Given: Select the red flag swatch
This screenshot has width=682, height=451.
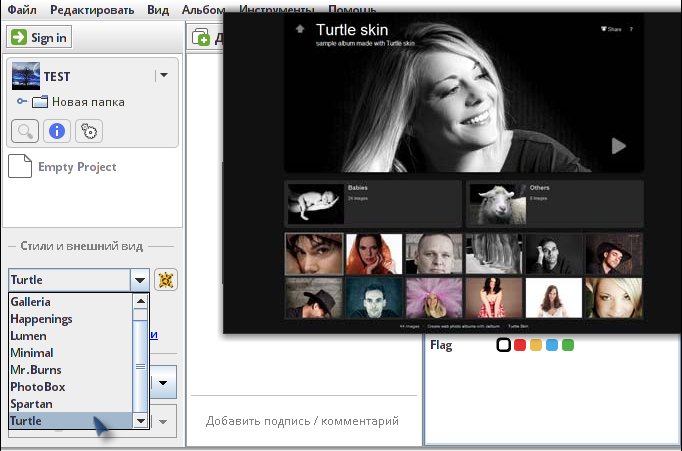Looking at the screenshot, I should 520,345.
